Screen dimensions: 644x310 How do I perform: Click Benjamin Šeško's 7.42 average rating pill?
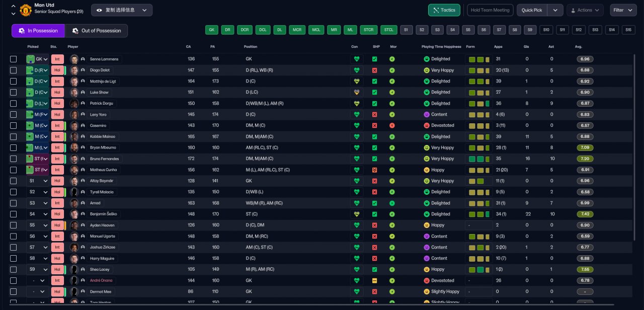pos(585,214)
